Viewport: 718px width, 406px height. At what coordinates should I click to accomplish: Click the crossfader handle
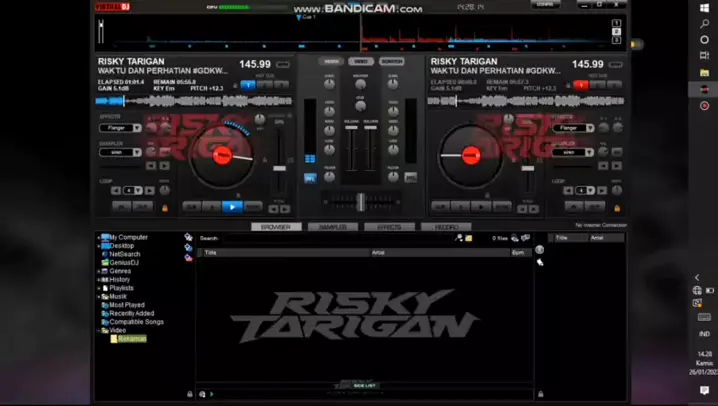(x=361, y=202)
